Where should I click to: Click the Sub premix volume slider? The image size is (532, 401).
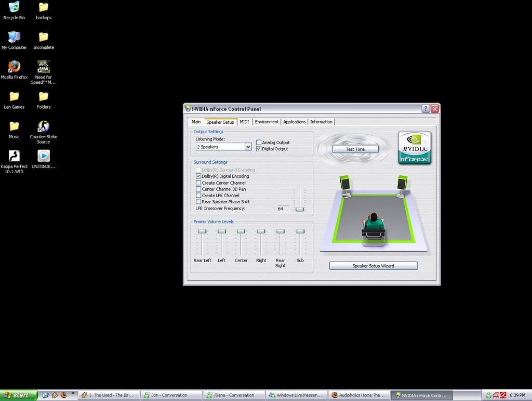pos(300,231)
